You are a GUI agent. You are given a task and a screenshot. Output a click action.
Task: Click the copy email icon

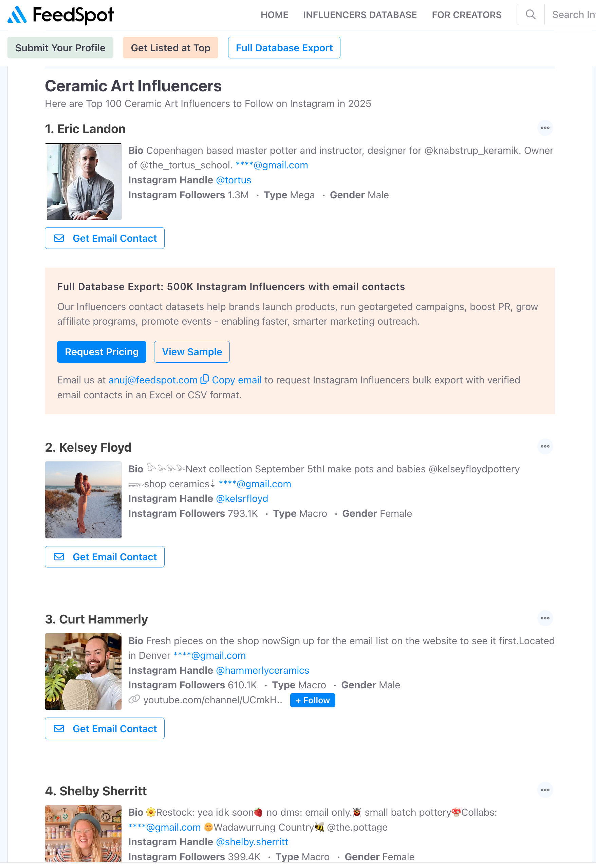click(x=205, y=380)
